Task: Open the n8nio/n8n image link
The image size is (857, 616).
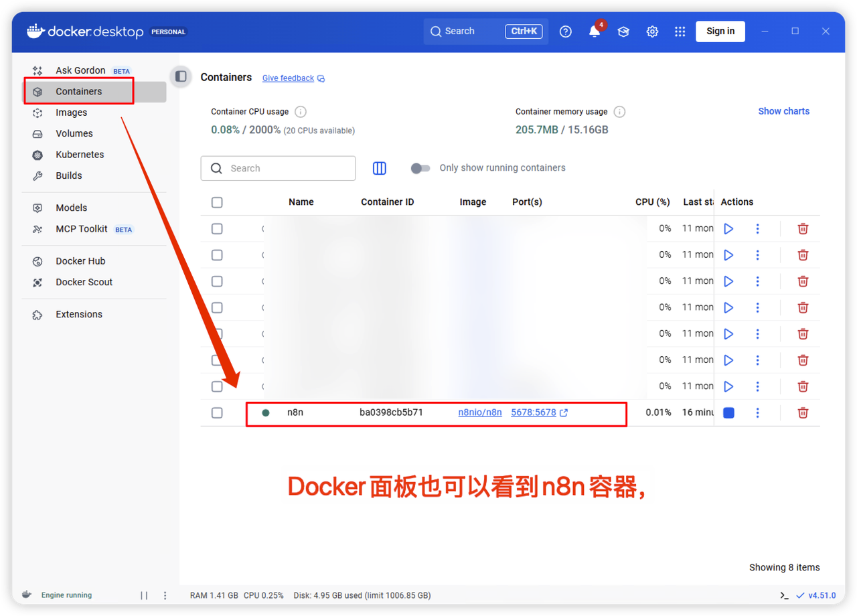Action: (x=480, y=412)
